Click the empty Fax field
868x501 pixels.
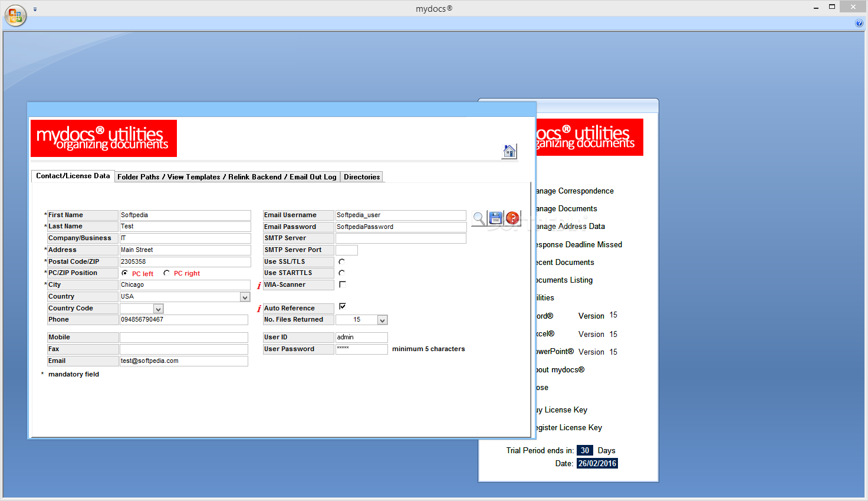click(x=184, y=349)
